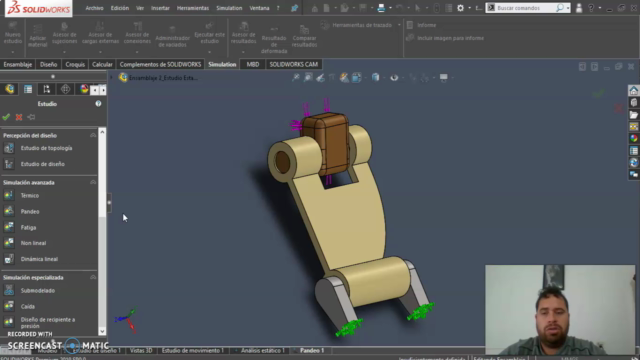The width and height of the screenshot is (640, 360).
Task: Choose the Fatiga simulation type
Action: pyautogui.click(x=28, y=227)
